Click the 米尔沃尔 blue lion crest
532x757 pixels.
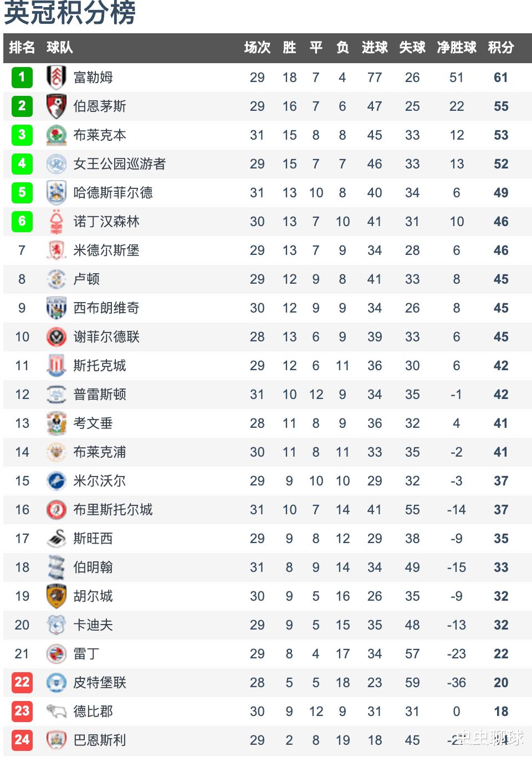(x=57, y=481)
